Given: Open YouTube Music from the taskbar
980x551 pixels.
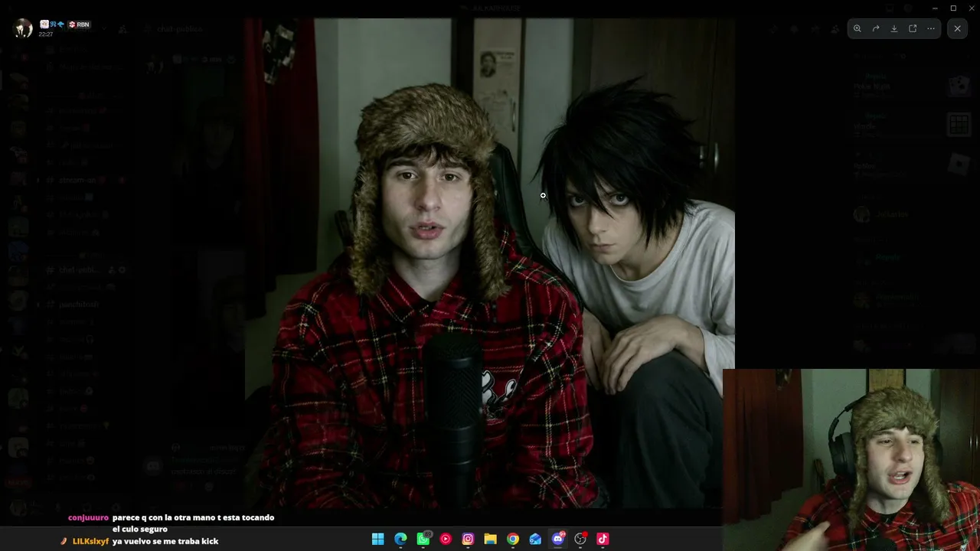Looking at the screenshot, I should click(x=446, y=539).
